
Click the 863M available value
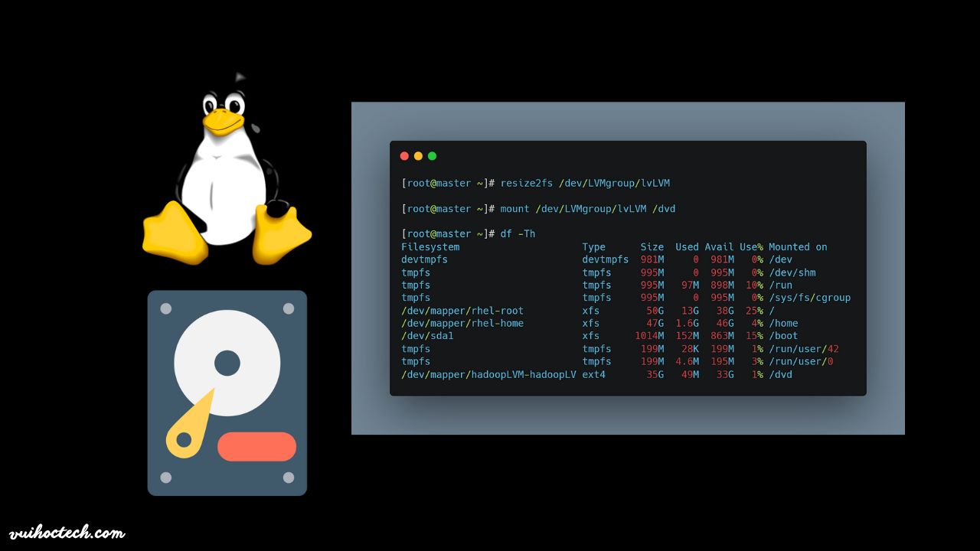pos(722,336)
